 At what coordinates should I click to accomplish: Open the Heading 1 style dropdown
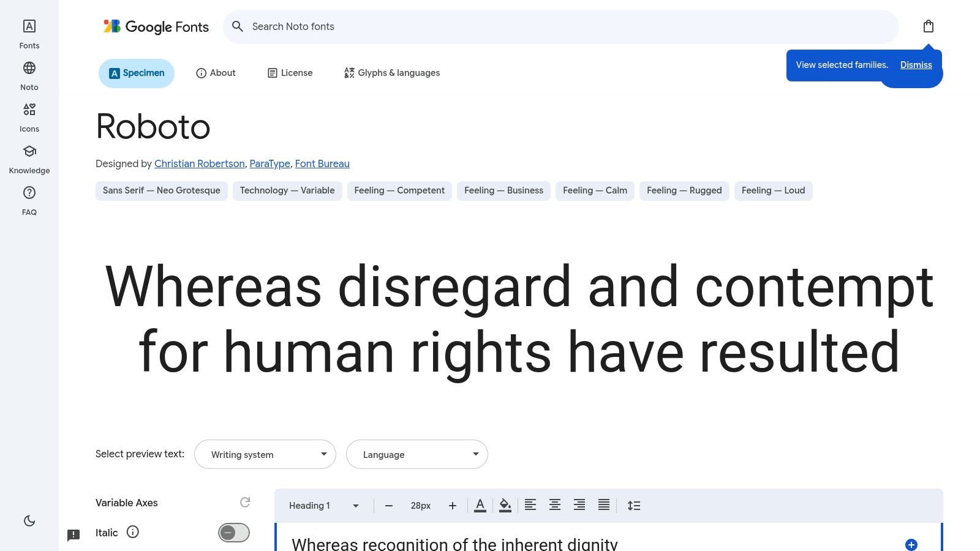pyautogui.click(x=324, y=506)
